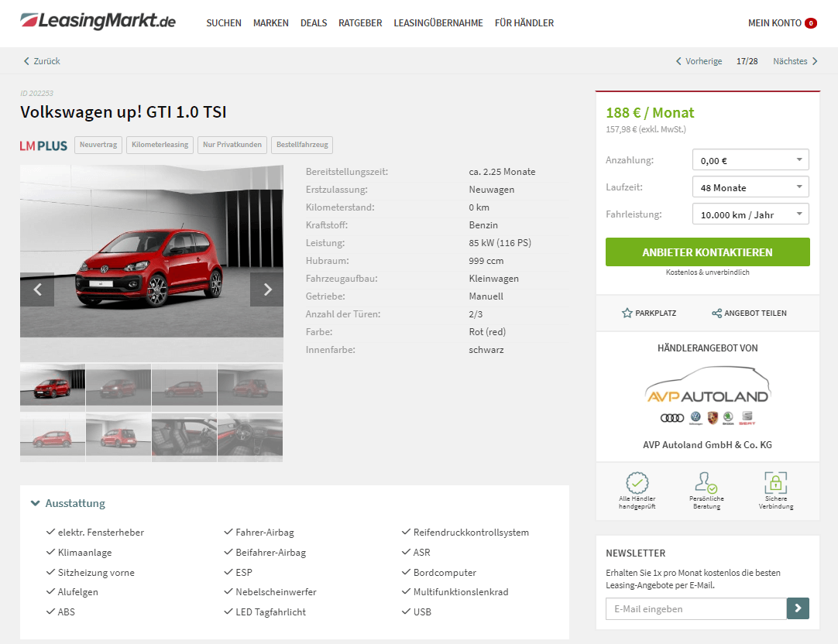Open the SUCHEN menu

click(x=223, y=23)
